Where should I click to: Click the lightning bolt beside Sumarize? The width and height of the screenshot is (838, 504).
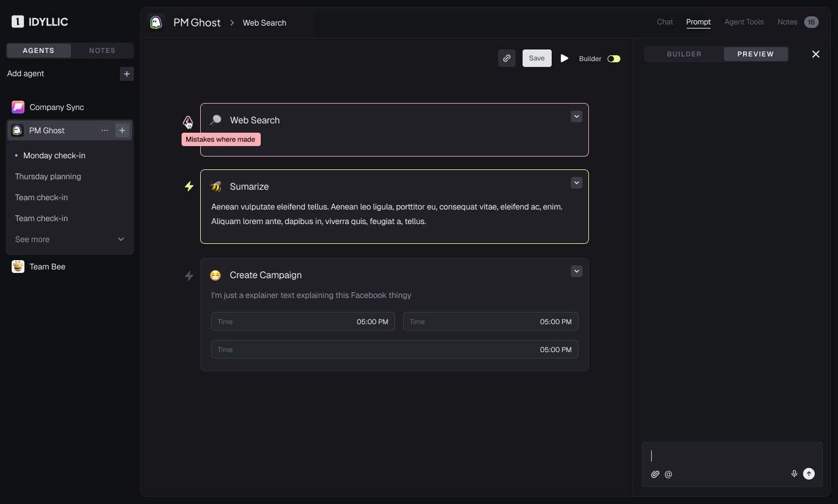(x=189, y=186)
